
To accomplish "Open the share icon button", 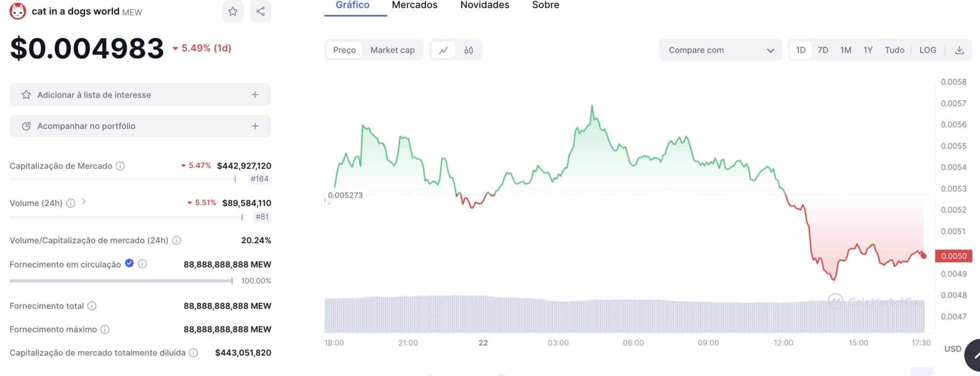I will pyautogui.click(x=260, y=11).
